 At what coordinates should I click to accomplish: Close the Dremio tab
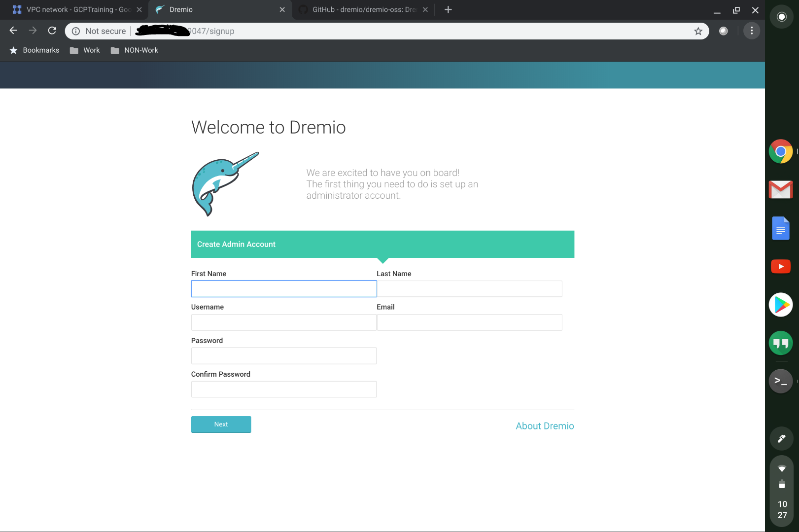(x=282, y=9)
